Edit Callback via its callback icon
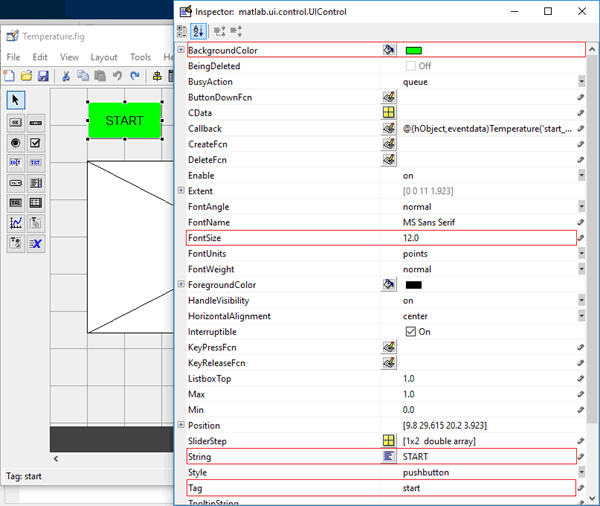Screen dimensions: 600x506 389,128
